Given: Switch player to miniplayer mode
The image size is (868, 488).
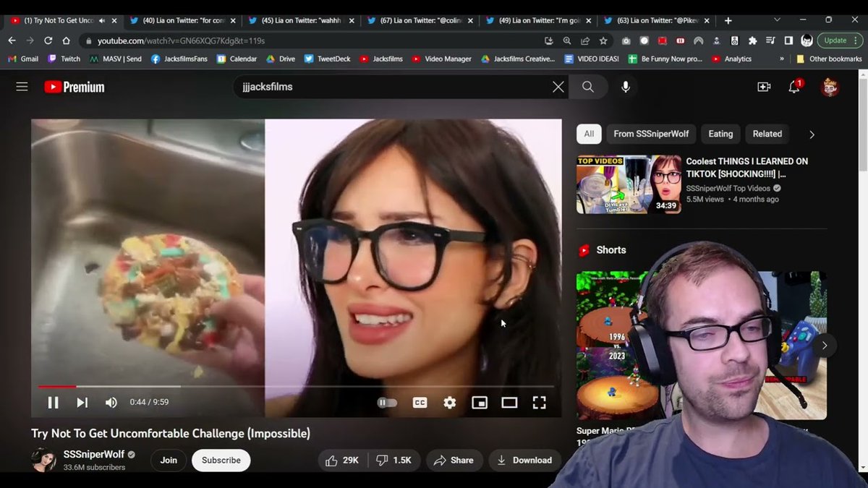Looking at the screenshot, I should (480, 402).
